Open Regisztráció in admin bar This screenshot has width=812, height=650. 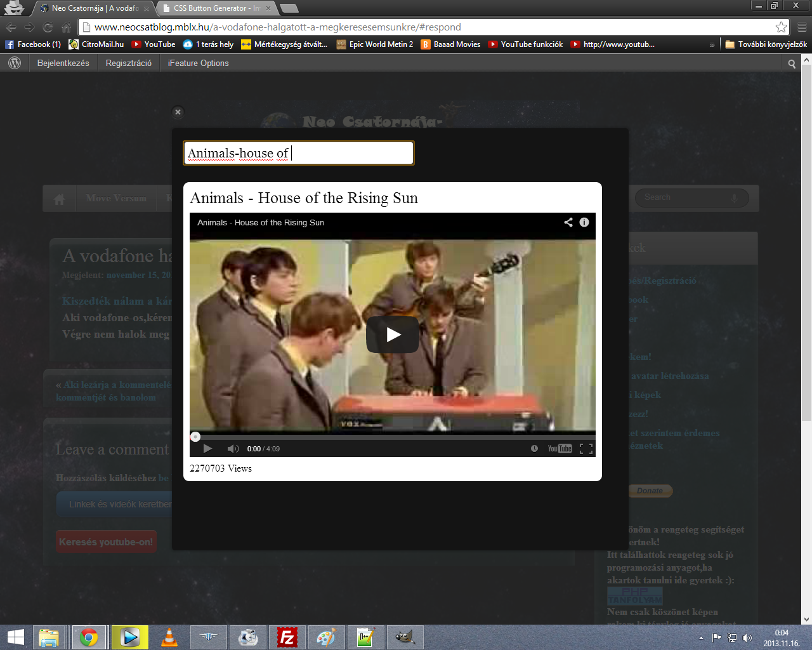click(129, 63)
